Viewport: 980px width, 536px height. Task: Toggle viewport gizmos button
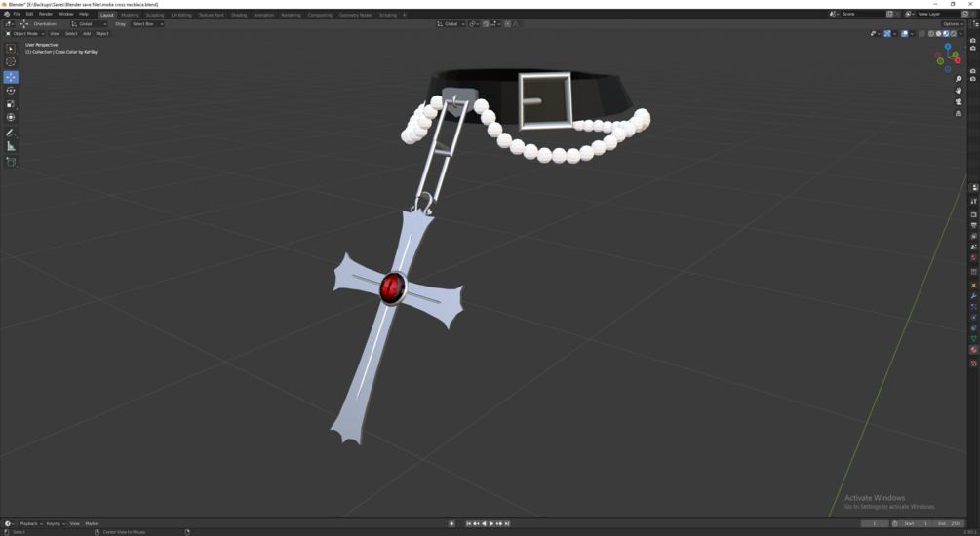click(x=887, y=34)
